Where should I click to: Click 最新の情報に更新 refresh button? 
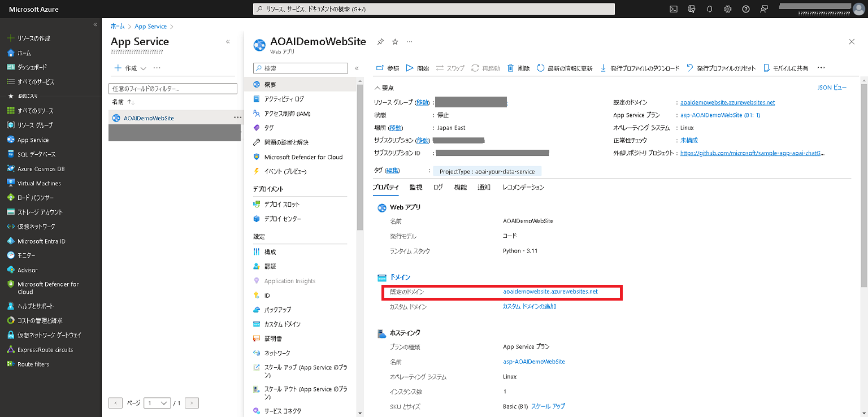(x=565, y=68)
